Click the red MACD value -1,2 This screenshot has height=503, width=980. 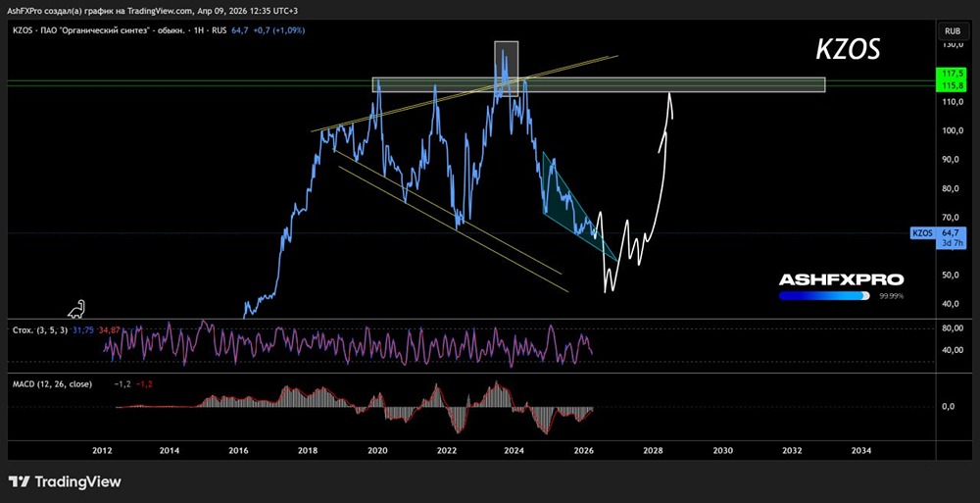145,384
